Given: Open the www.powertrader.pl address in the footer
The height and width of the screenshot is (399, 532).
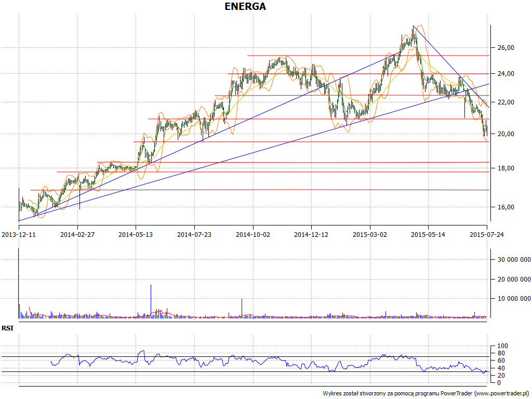Looking at the screenshot, I should coord(501,394).
